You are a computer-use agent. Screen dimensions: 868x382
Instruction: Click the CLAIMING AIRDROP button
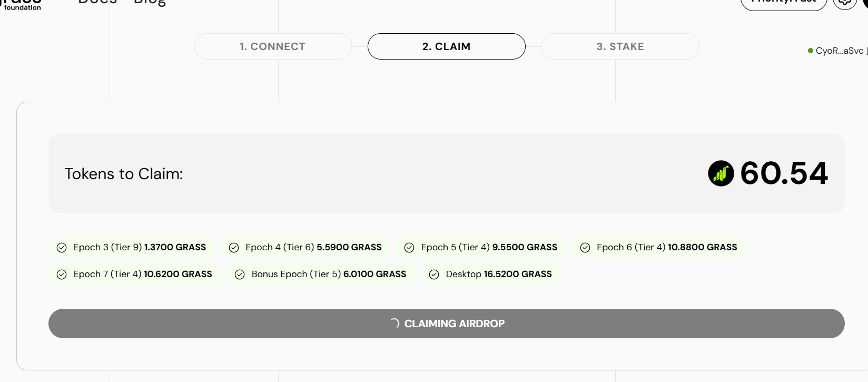(447, 324)
